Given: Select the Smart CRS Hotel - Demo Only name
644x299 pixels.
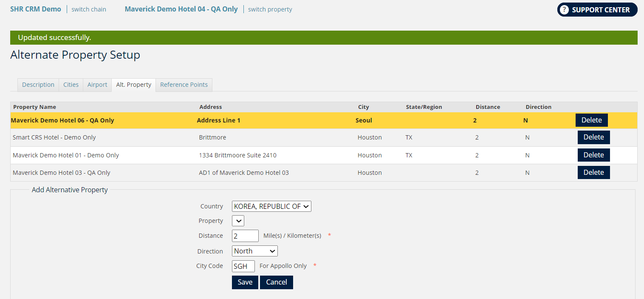Looking at the screenshot, I should [x=54, y=137].
